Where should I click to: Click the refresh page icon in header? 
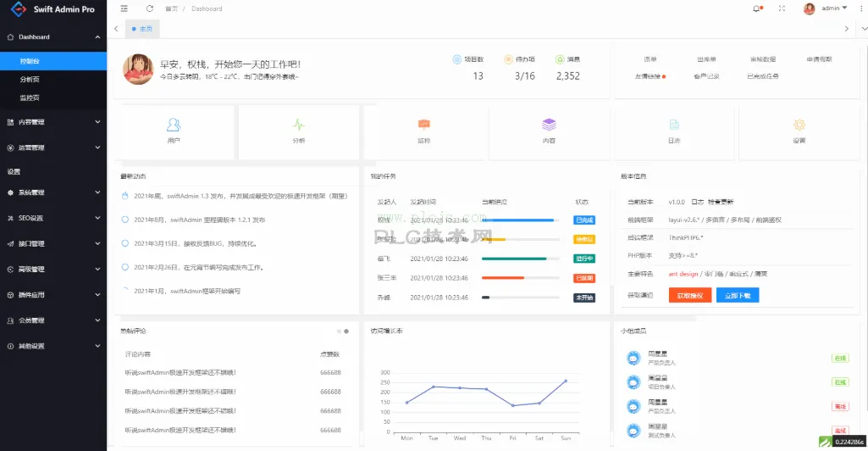click(149, 8)
